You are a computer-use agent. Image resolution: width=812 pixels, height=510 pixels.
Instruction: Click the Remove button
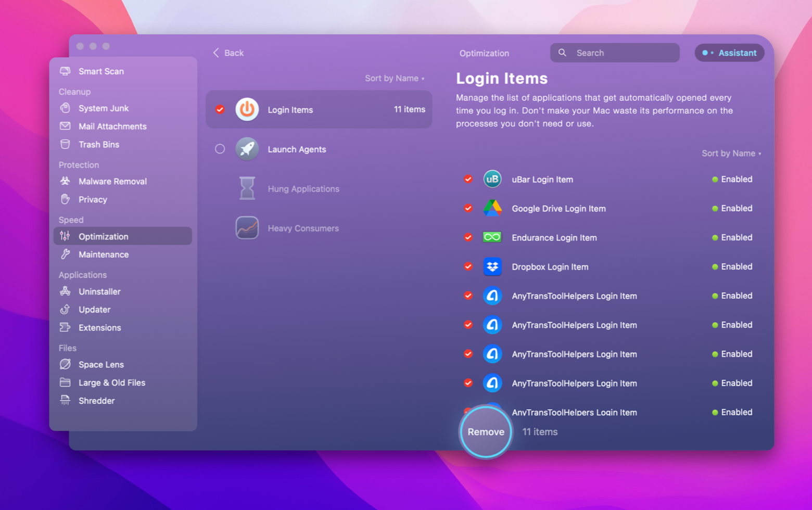tap(486, 432)
